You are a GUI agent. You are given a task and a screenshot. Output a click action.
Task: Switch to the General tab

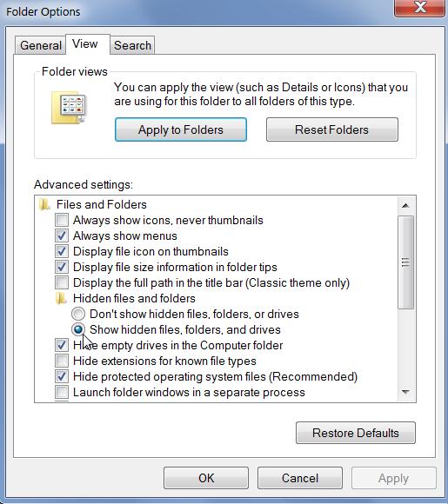[41, 45]
